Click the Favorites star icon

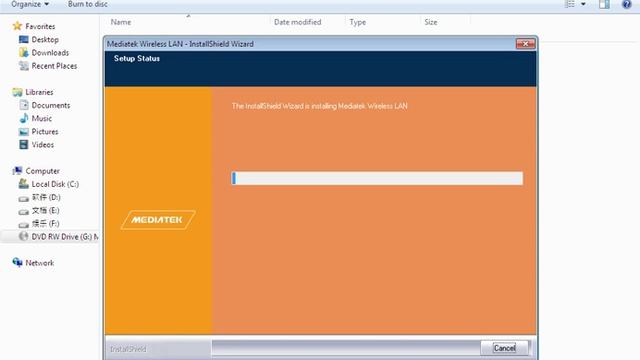point(17,26)
